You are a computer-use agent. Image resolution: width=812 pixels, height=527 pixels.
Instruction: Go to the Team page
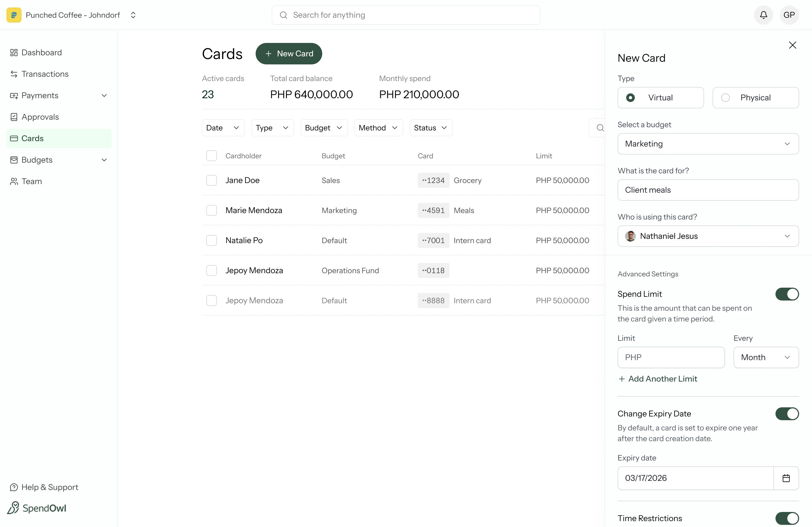31,181
